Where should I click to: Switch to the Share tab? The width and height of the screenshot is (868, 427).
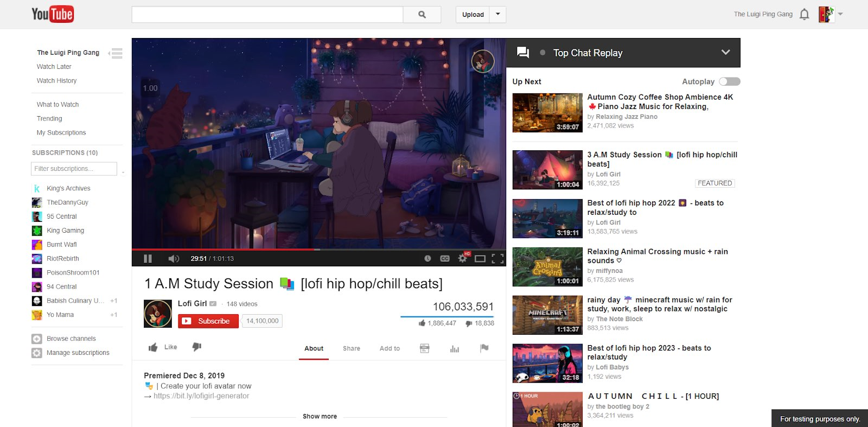pyautogui.click(x=352, y=348)
